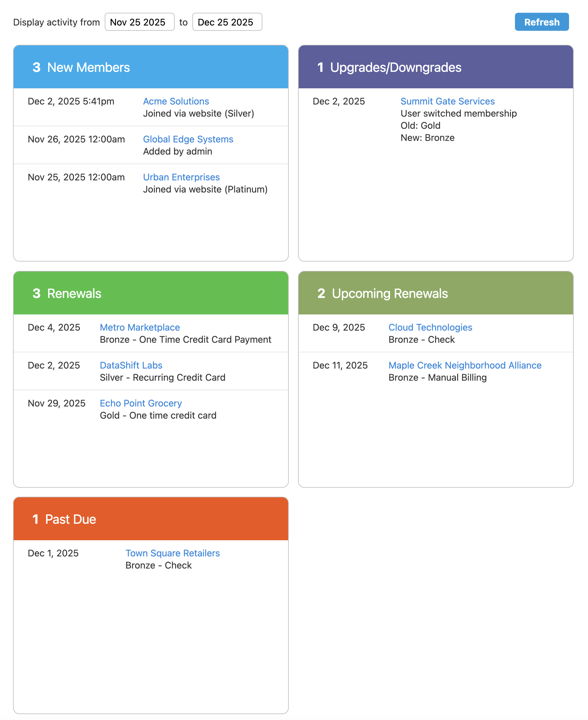Open the Acme Solutions member link
The height and width of the screenshot is (720, 588).
176,101
